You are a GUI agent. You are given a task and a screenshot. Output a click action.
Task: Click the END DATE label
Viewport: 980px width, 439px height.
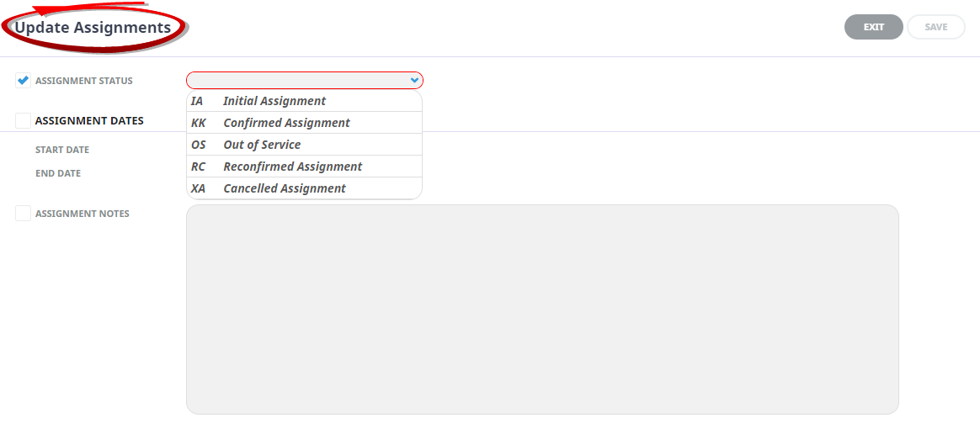click(x=58, y=173)
